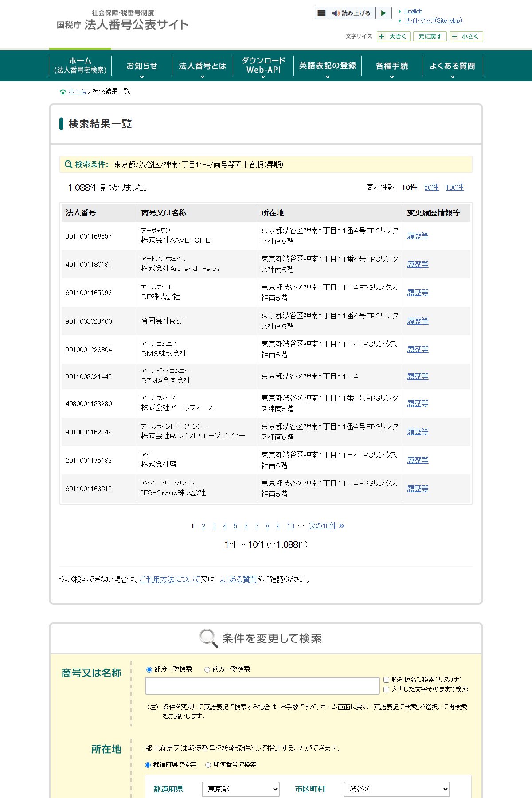This screenshot has height=798, width=532.
Task: Show 50件 results per page
Action: [431, 187]
